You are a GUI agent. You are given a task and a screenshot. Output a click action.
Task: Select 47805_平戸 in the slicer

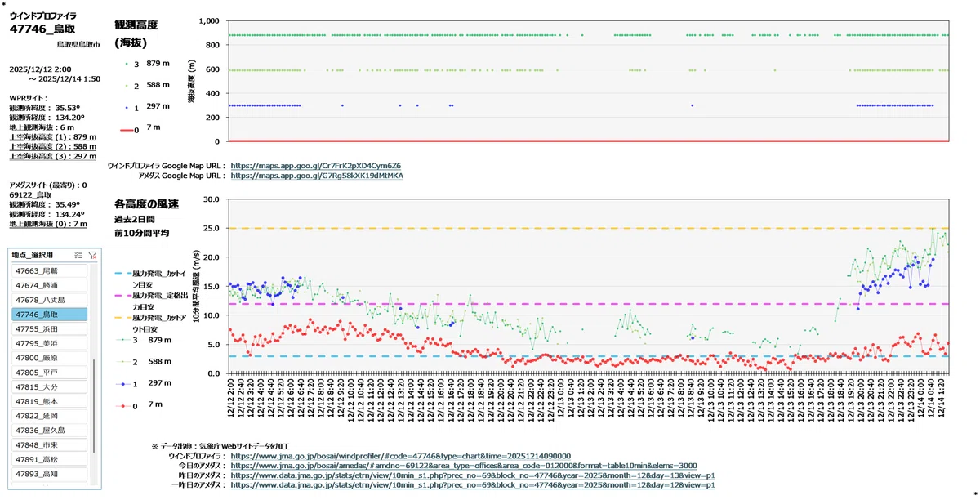click(x=49, y=372)
